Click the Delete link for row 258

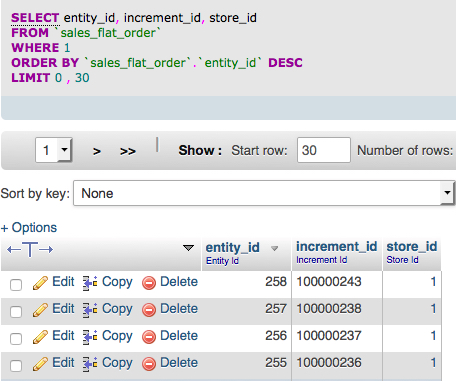pos(179,282)
